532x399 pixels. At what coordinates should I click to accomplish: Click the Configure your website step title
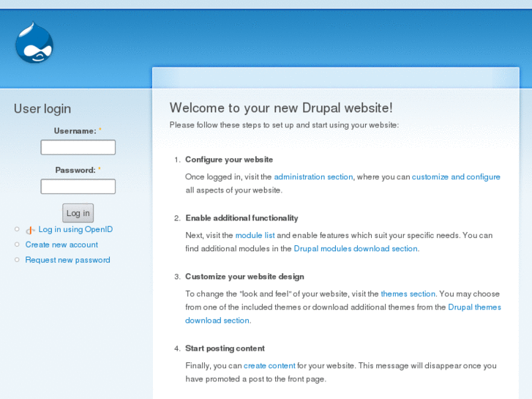coord(229,160)
